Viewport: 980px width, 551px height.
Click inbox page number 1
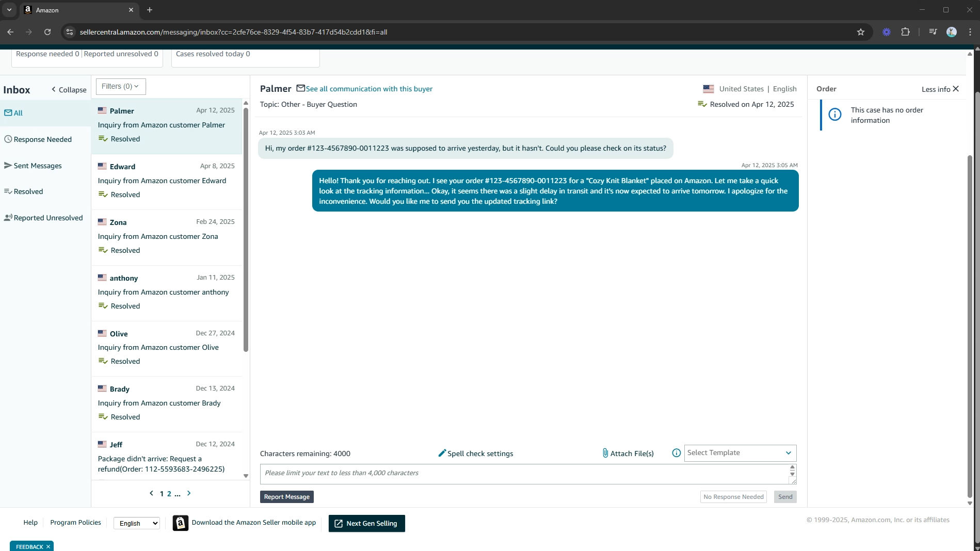(x=162, y=494)
